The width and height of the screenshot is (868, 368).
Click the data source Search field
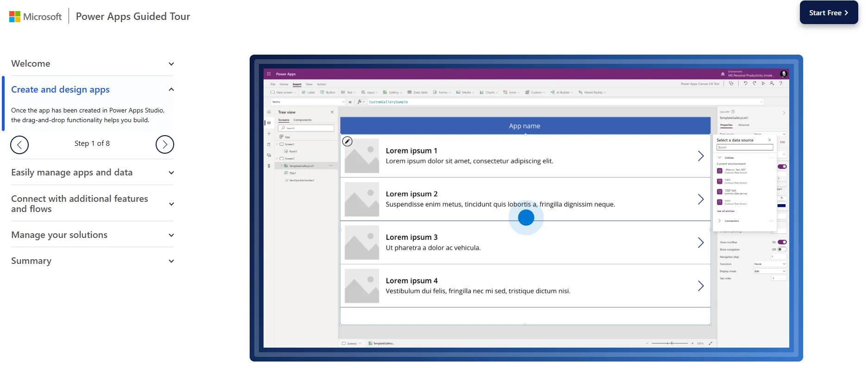[745, 147]
